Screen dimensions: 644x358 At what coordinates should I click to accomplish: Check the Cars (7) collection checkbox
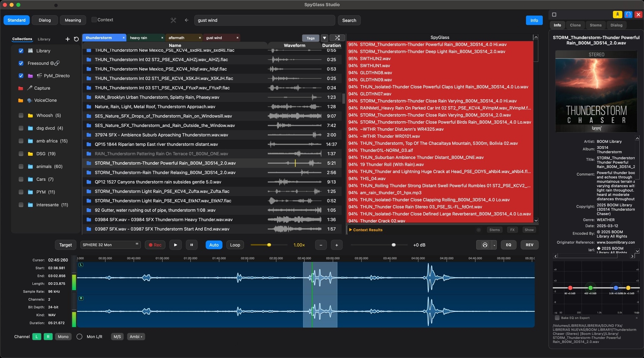tap(21, 179)
